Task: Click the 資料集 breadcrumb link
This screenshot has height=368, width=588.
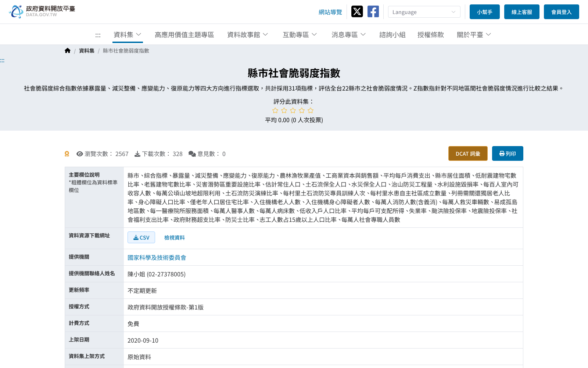Action: point(87,51)
